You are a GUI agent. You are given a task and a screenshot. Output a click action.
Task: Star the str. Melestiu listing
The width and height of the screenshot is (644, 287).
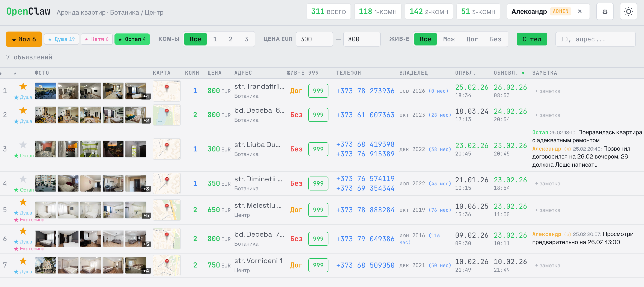23,202
